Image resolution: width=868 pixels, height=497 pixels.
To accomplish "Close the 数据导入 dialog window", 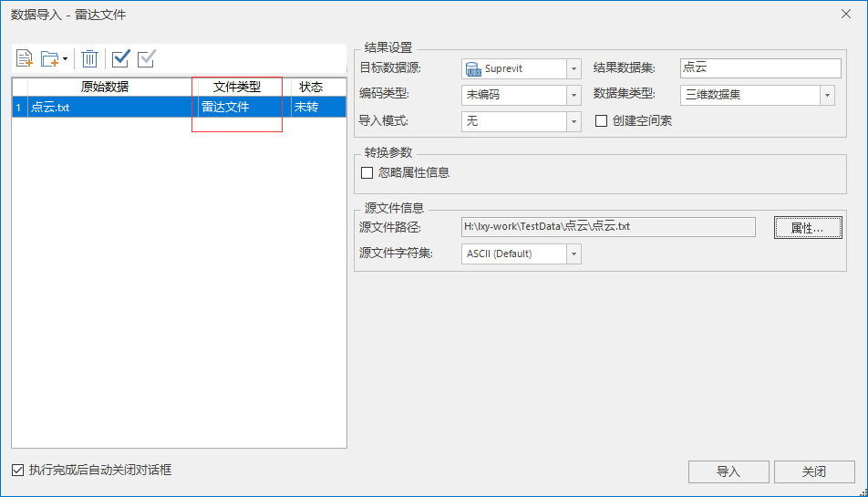I will click(846, 14).
